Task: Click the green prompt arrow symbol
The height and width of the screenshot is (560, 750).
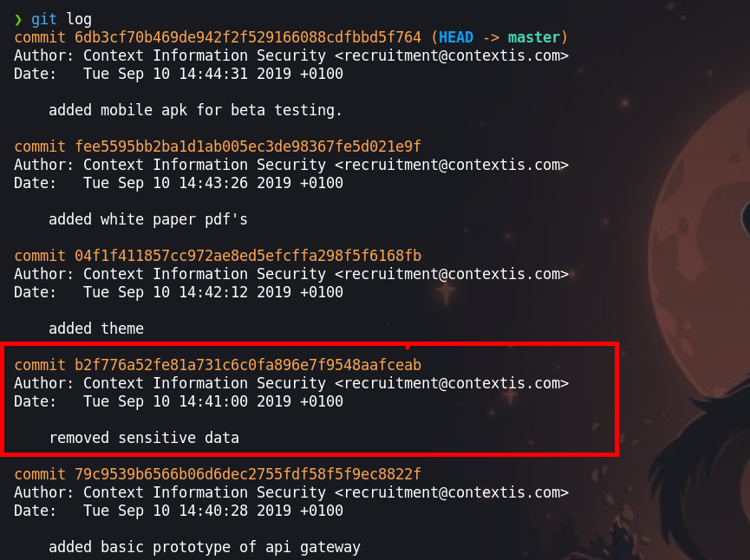Action: 18,18
